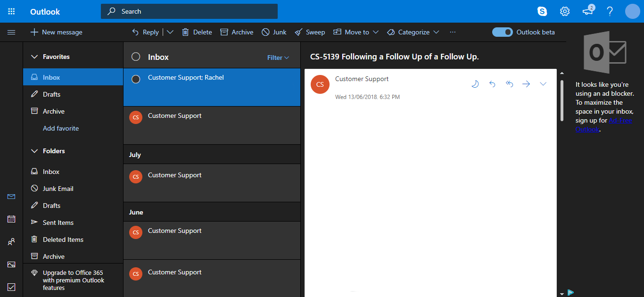Viewport: 644px width, 297px height.
Task: Toggle the Outlook beta switch
Action: (503, 32)
